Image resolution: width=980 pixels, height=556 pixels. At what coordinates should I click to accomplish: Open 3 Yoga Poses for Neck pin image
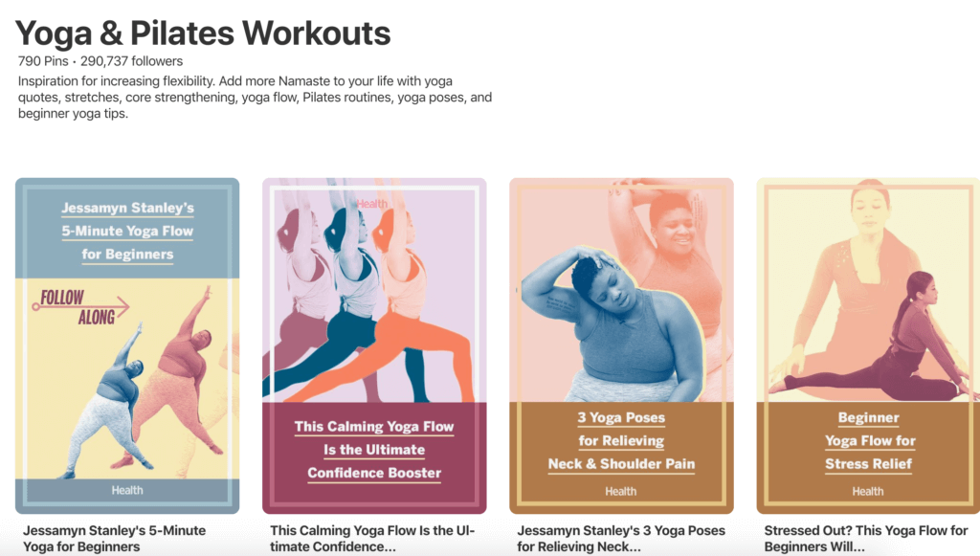(x=621, y=346)
